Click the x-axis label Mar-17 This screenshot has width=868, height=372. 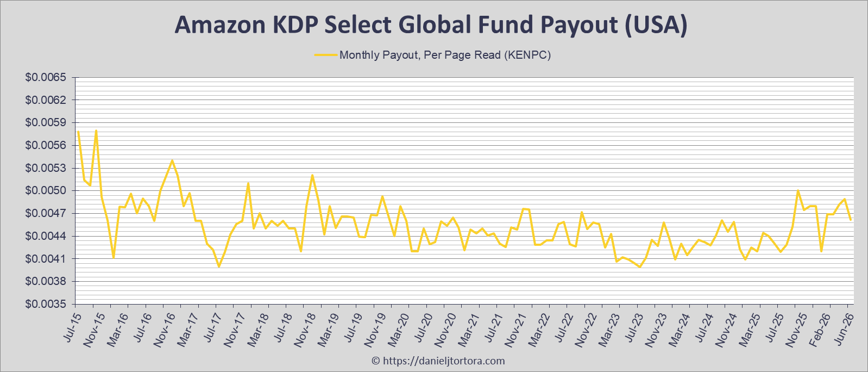(187, 330)
